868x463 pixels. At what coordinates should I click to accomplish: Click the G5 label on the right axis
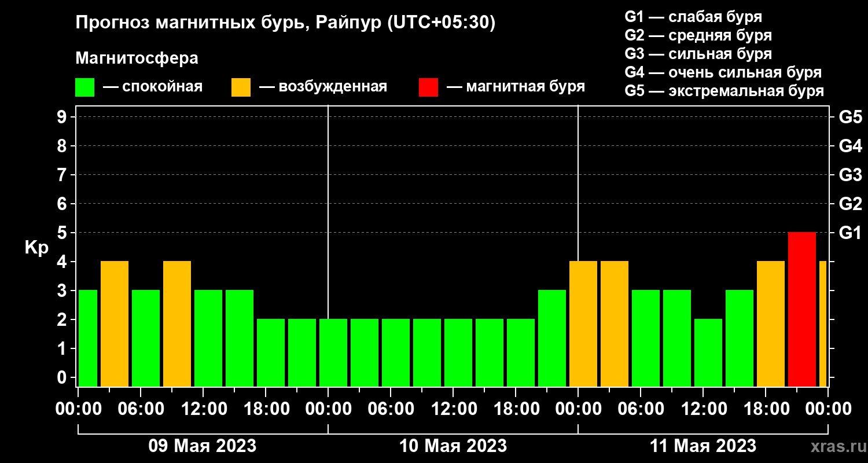click(x=850, y=117)
